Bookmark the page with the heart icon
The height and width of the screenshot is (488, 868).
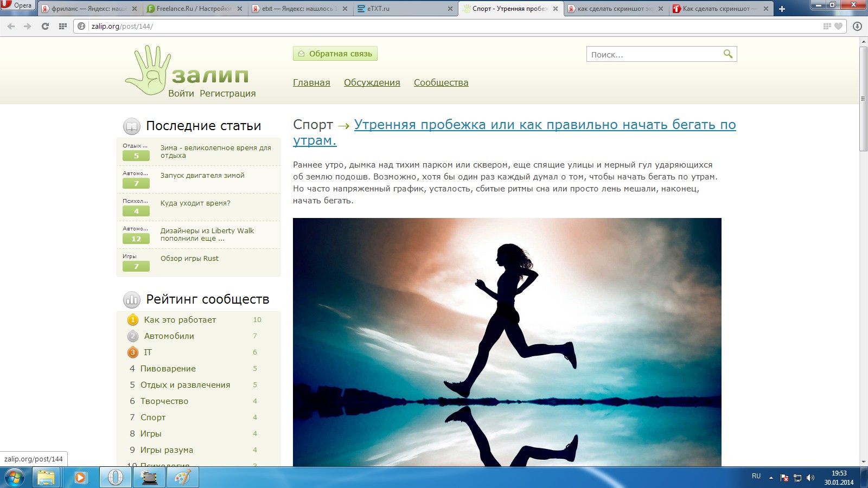tap(838, 26)
